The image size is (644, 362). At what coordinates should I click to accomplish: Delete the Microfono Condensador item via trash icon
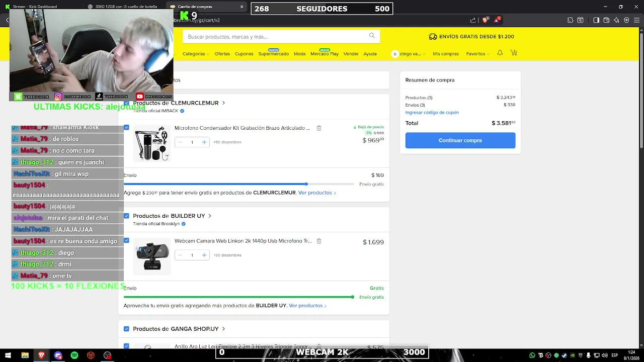(318, 128)
